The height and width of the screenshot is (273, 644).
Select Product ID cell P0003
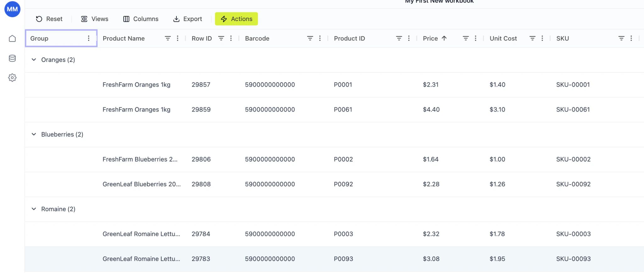(343, 234)
